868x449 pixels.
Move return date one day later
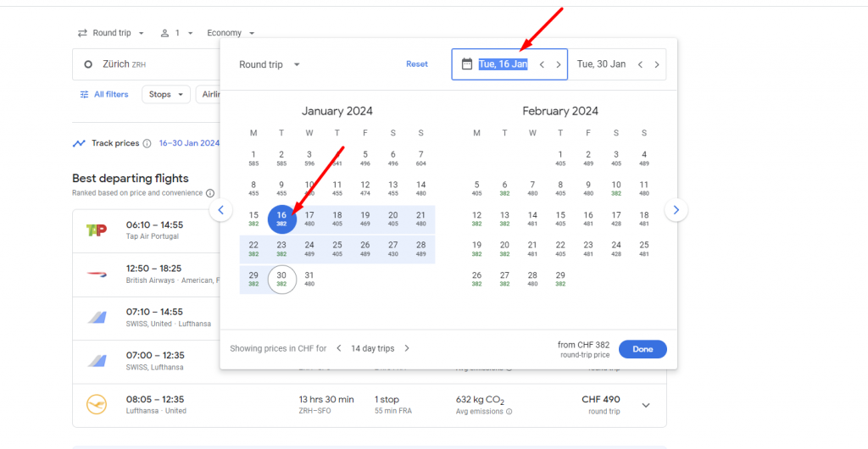[x=656, y=64]
